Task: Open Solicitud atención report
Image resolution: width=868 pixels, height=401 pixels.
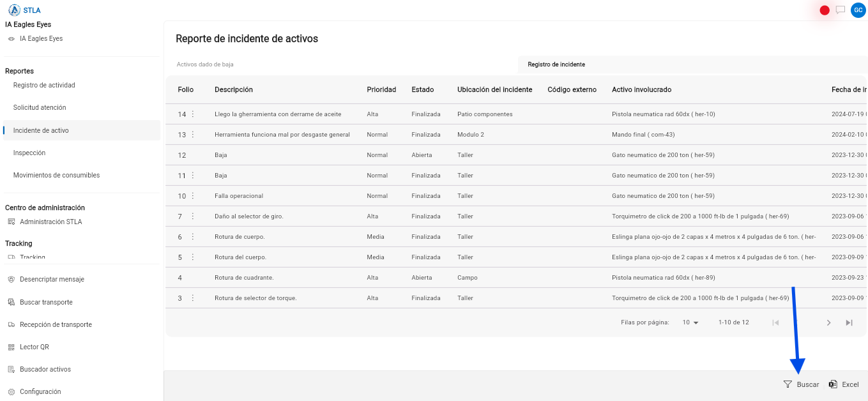Action: tap(40, 107)
